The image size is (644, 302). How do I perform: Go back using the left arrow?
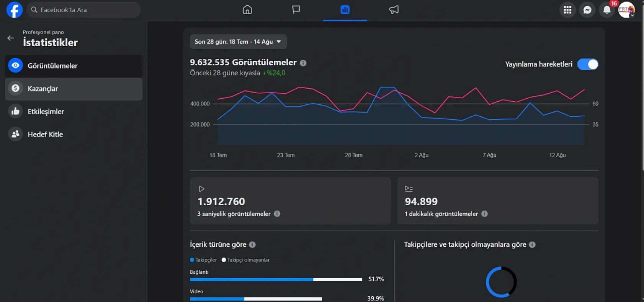11,38
